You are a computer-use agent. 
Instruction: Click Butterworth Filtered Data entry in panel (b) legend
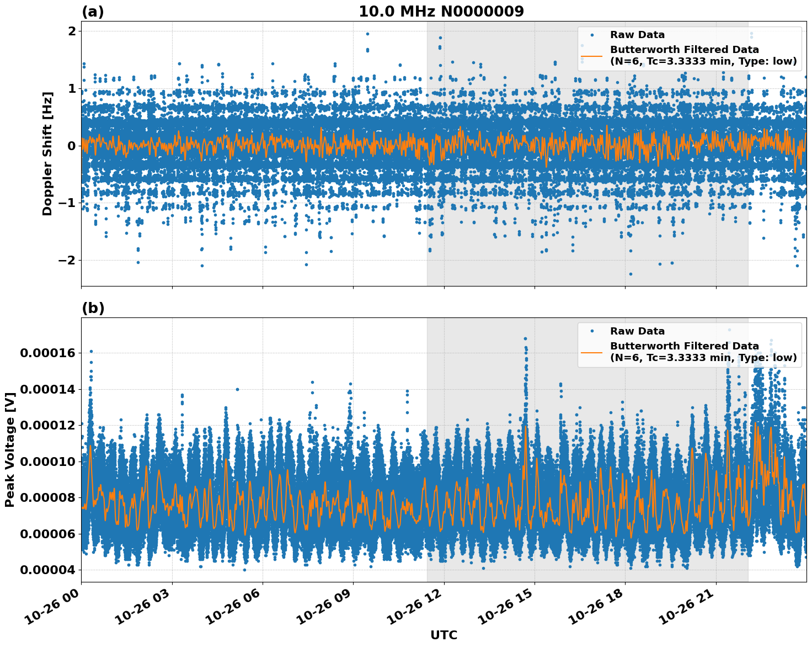(x=703, y=352)
